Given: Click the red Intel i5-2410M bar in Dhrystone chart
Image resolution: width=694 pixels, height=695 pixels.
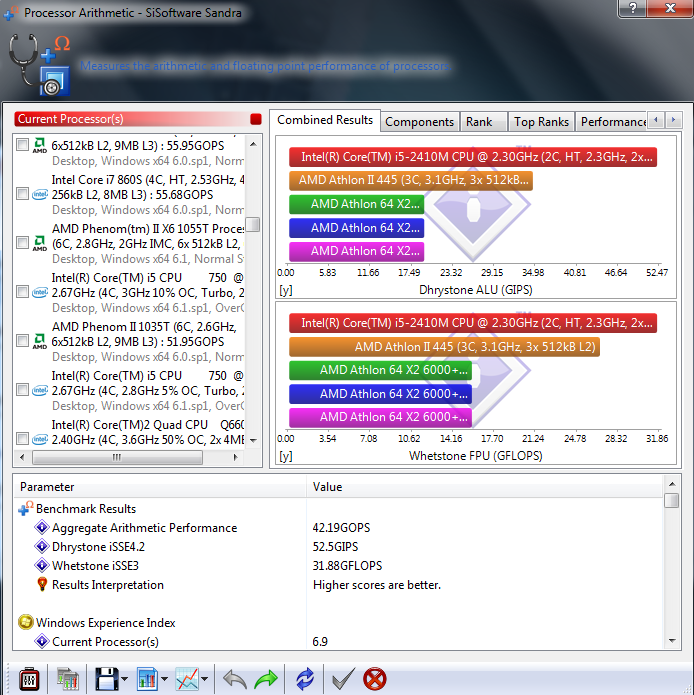Looking at the screenshot, I should point(473,157).
